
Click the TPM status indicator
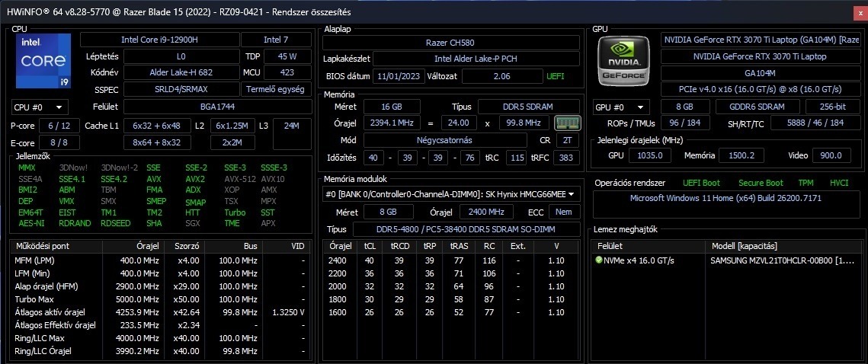point(806,183)
